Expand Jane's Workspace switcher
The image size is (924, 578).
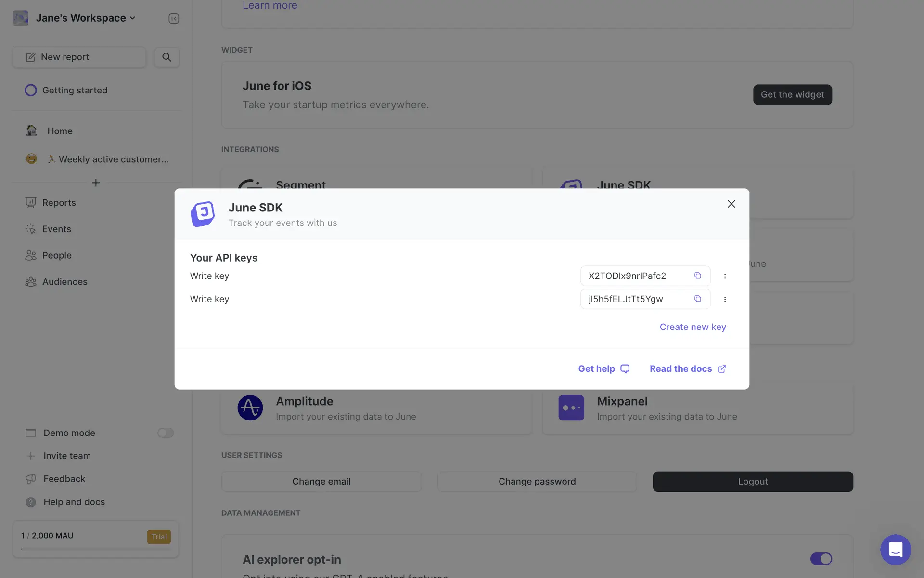(x=86, y=18)
